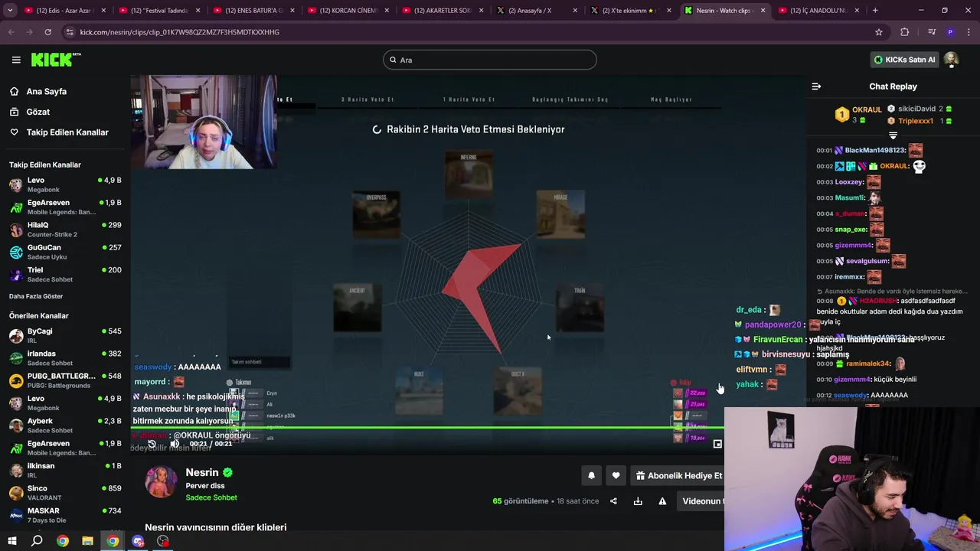Open HilalQ channel from followed list

tap(65, 230)
